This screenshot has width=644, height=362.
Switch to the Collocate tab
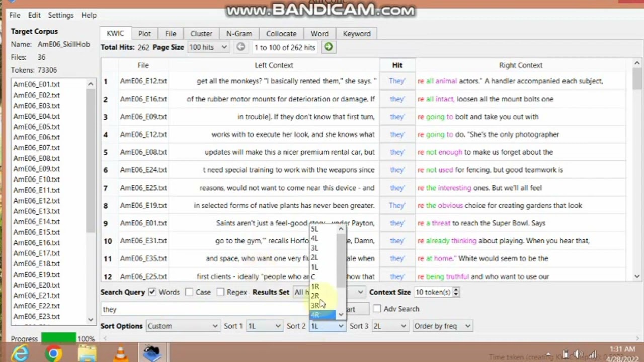click(281, 34)
